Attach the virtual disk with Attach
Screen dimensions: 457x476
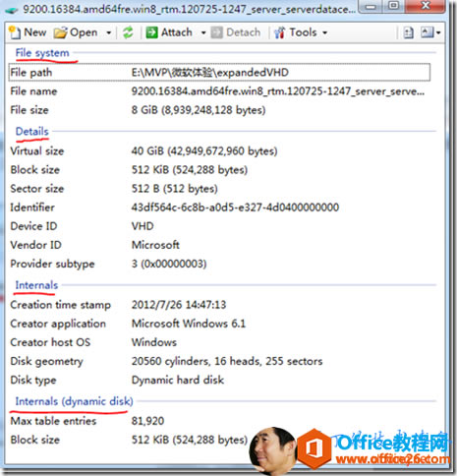(169, 32)
